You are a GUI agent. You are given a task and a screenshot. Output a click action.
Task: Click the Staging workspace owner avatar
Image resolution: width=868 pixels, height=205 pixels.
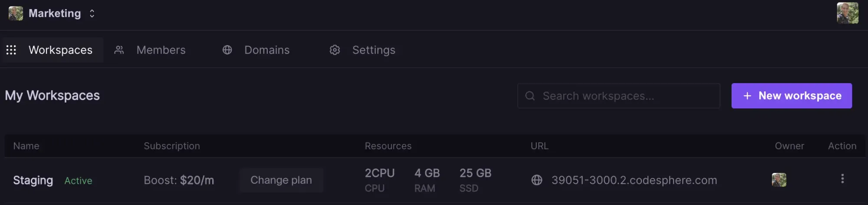779,180
